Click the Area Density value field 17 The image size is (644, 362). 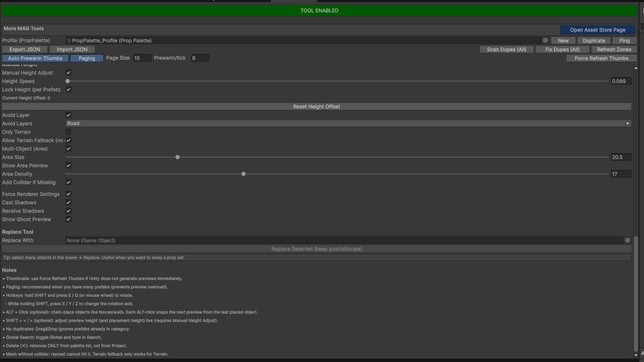621,174
